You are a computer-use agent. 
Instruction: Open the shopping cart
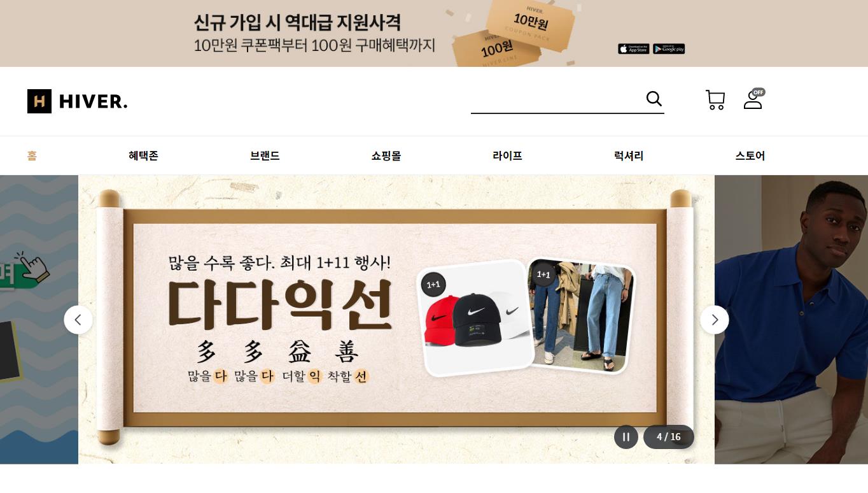pyautogui.click(x=715, y=100)
